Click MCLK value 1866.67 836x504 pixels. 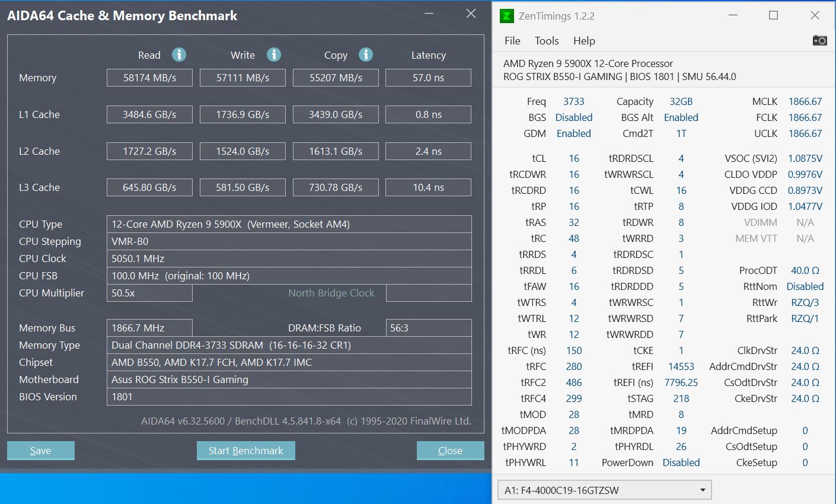(x=805, y=101)
